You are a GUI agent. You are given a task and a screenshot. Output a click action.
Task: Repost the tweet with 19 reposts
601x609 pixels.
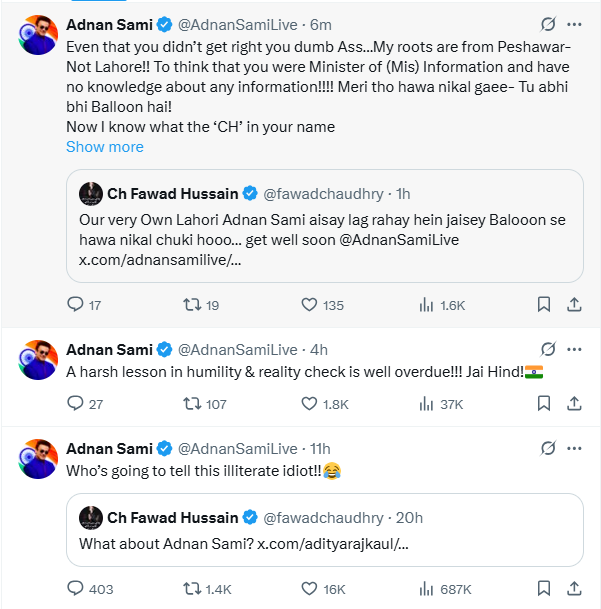tap(192, 304)
